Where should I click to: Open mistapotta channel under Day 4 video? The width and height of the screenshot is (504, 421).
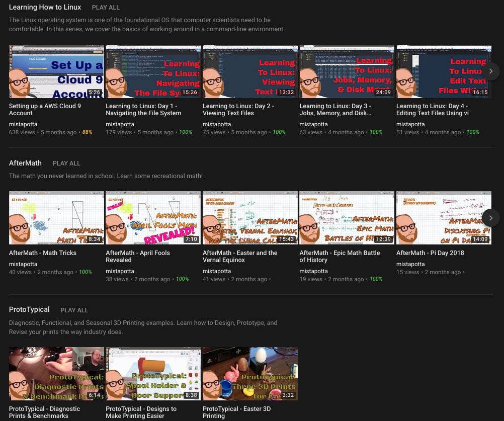[410, 124]
